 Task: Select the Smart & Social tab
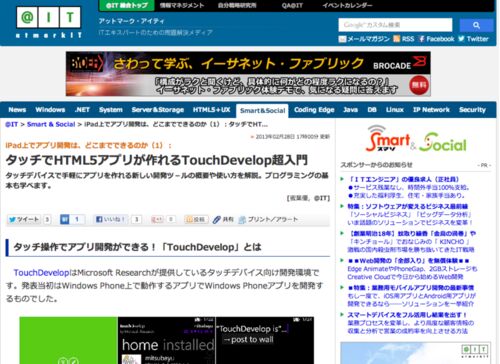pyautogui.click(x=262, y=110)
